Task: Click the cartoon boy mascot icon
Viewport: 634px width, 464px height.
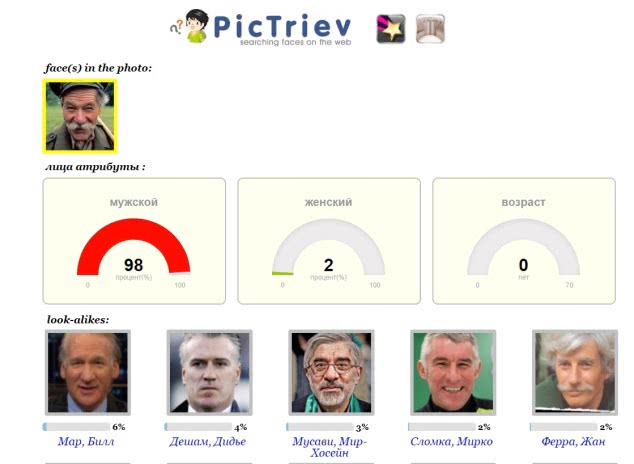Action: tap(195, 26)
